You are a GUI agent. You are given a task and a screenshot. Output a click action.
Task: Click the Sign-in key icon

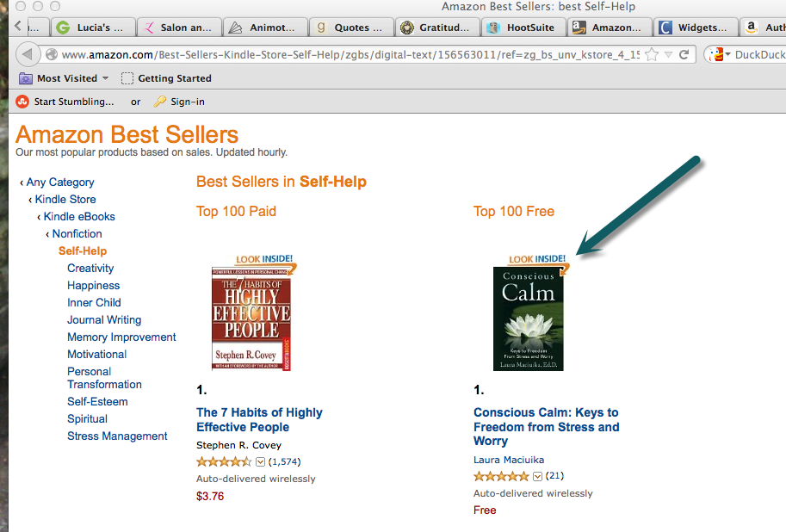[160, 102]
